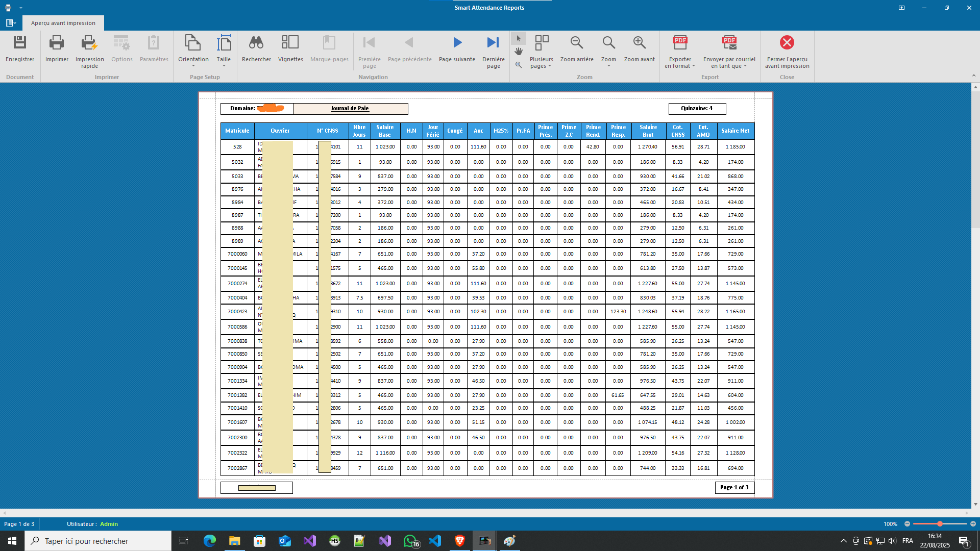
Task: Open the Rechercher binoculars tool
Action: 256,43
